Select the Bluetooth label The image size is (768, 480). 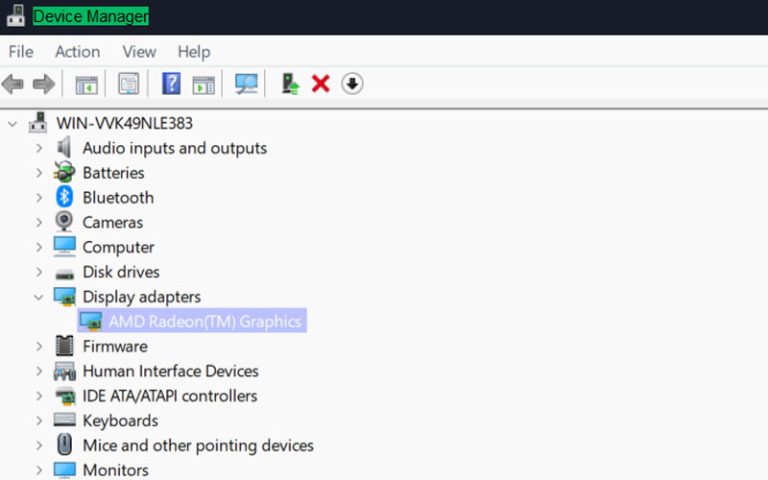118,197
